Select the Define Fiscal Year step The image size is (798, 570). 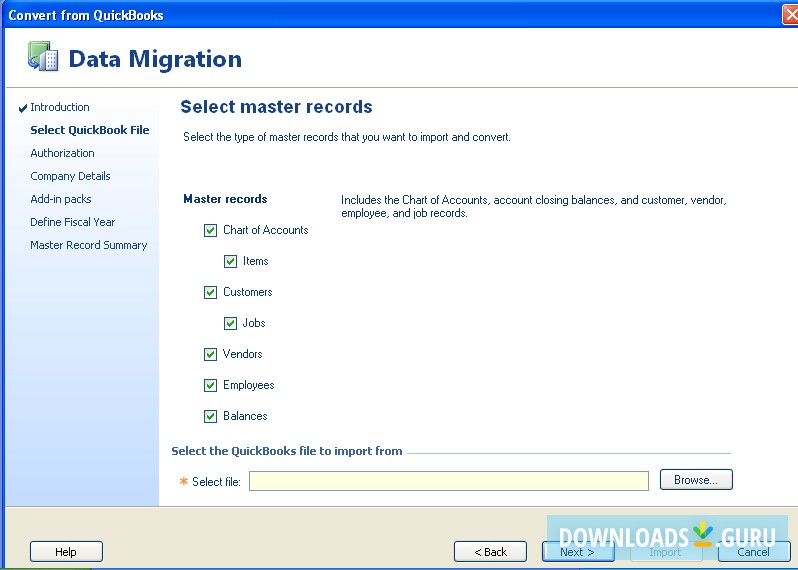tap(72, 222)
